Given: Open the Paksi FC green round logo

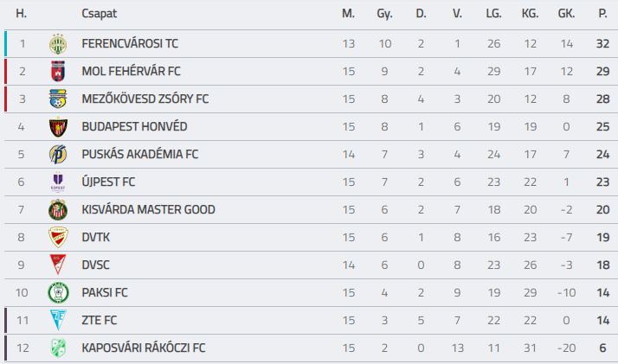Looking at the screenshot, I should pyautogui.click(x=58, y=293).
